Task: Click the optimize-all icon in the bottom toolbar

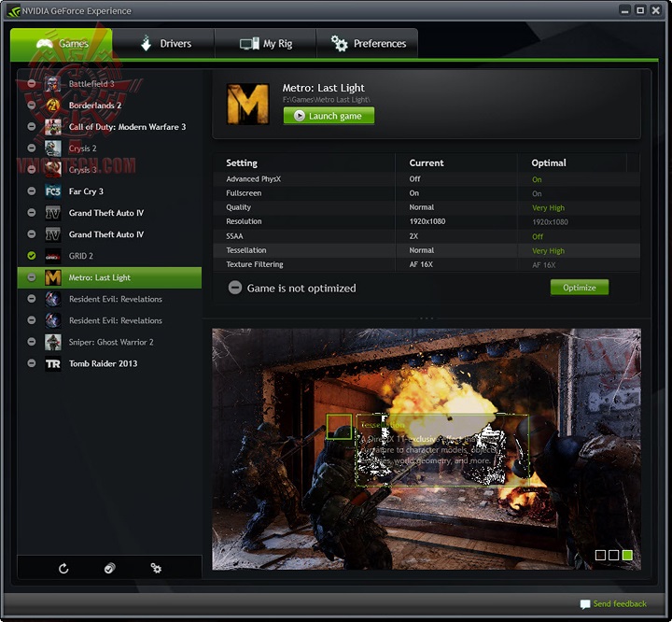Action: click(x=110, y=569)
